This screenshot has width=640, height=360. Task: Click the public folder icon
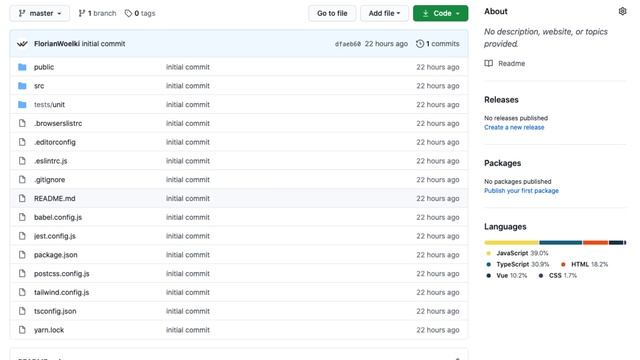(22, 67)
